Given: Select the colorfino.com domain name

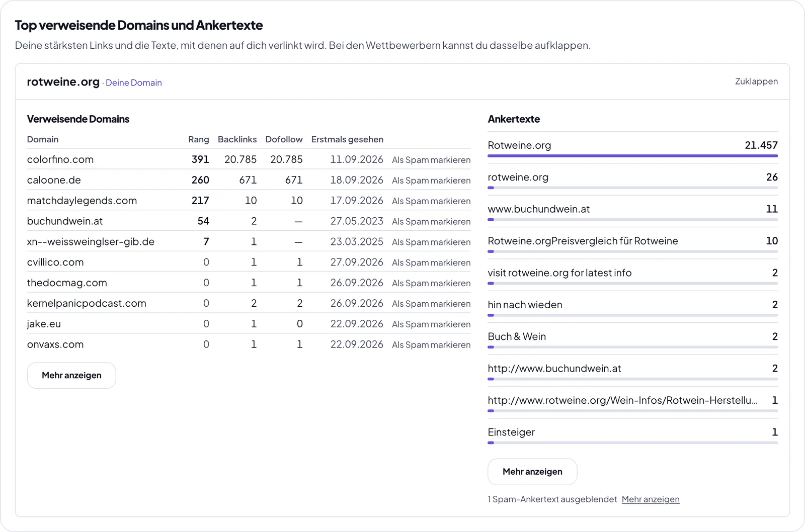Looking at the screenshot, I should (x=60, y=159).
